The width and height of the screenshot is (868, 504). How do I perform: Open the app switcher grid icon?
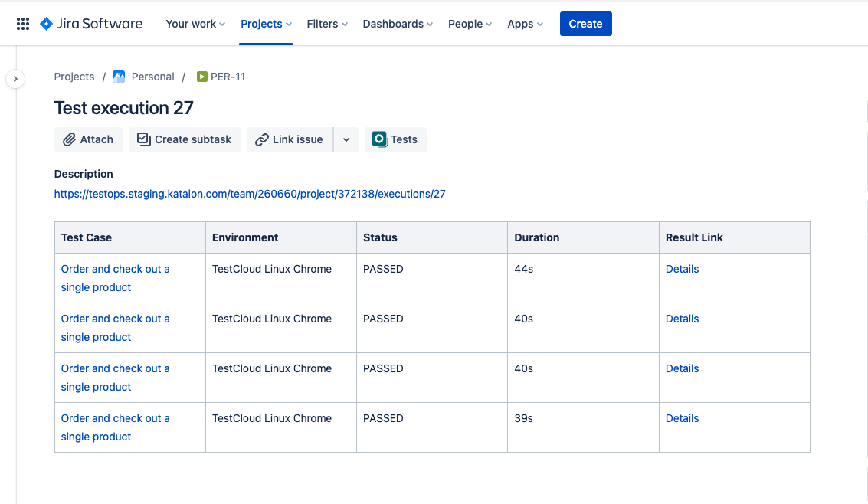[23, 24]
